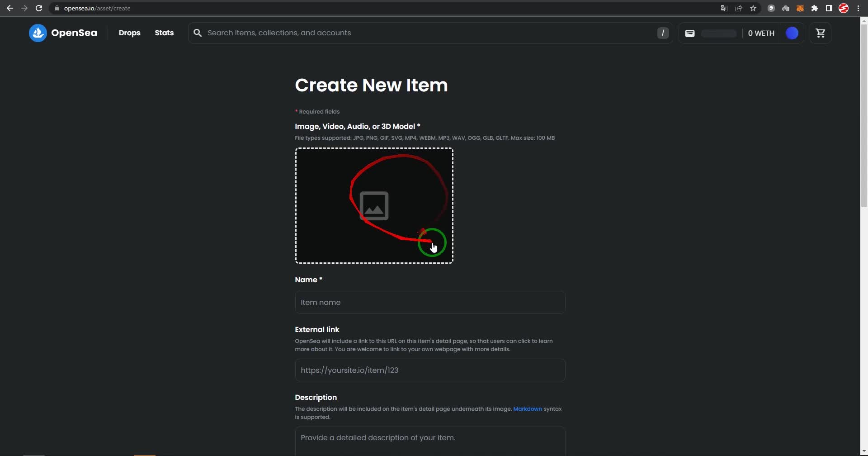Open the Chrome extensions puzzle icon

coord(814,8)
